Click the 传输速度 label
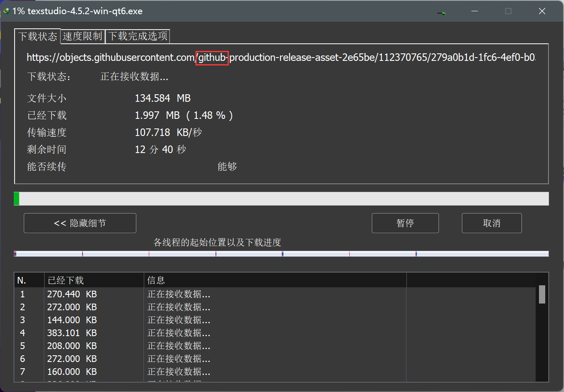 pyautogui.click(x=47, y=132)
